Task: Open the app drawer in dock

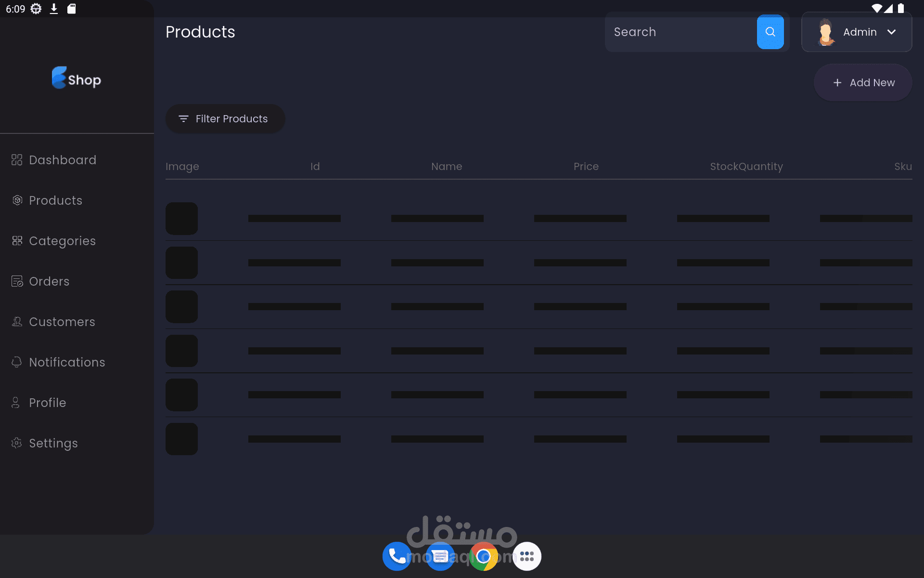Action: pos(526,556)
